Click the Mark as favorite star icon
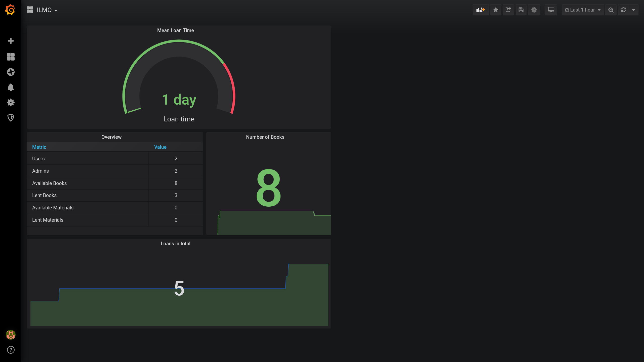644x362 pixels. coord(496,10)
